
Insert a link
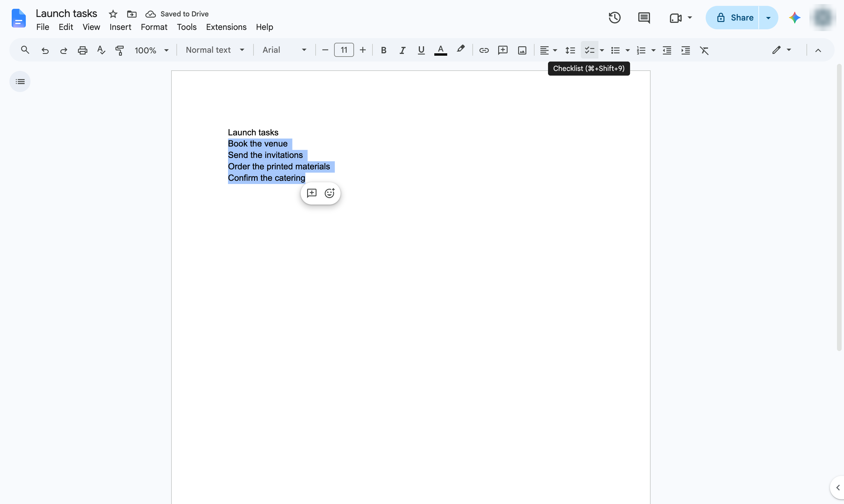point(484,50)
